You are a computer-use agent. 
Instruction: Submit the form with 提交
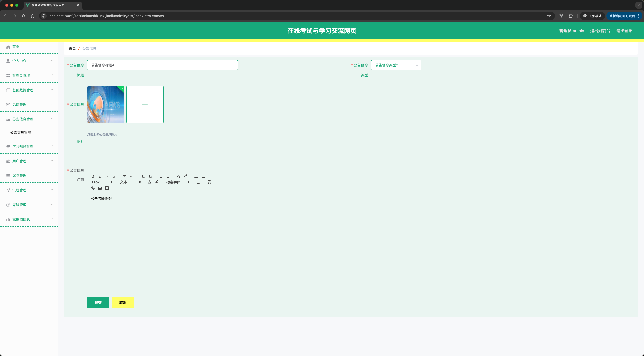click(98, 303)
